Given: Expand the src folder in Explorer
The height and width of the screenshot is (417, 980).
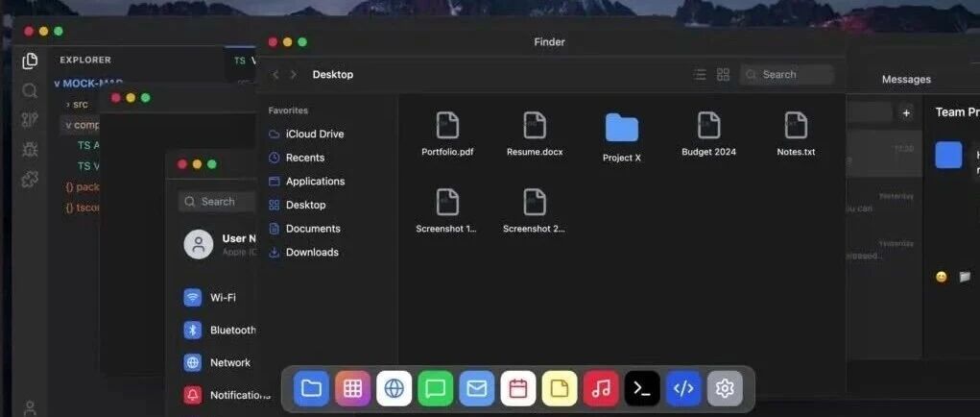Looking at the screenshot, I should pyautogui.click(x=80, y=104).
